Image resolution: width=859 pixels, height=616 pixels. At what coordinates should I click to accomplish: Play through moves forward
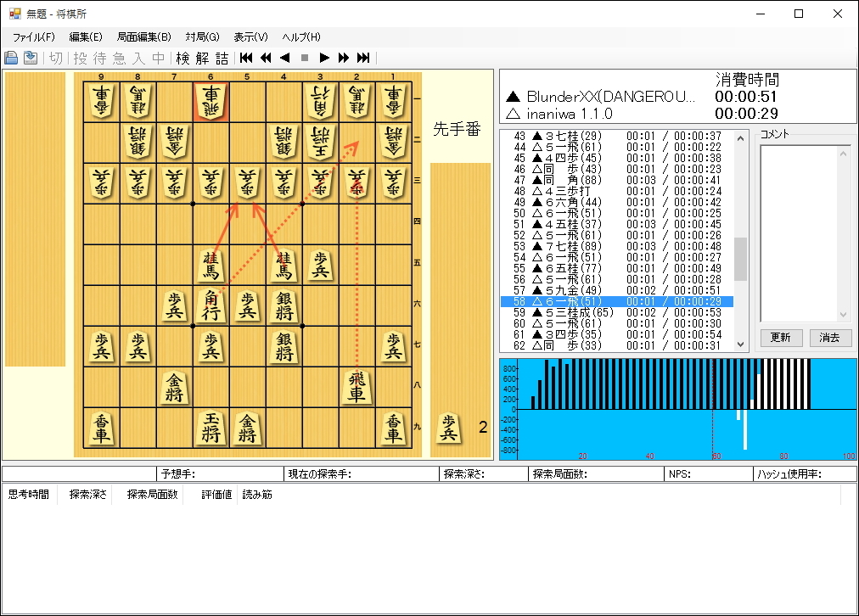tap(323, 58)
